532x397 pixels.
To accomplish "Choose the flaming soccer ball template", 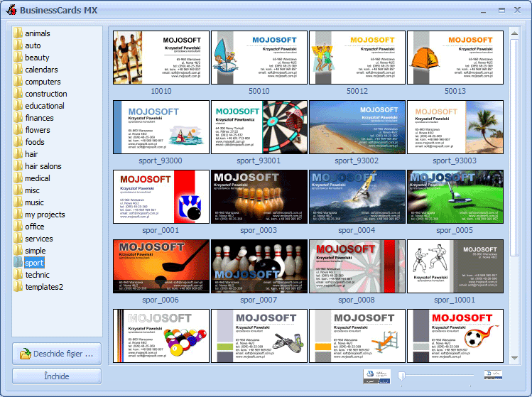I will coord(455,336).
